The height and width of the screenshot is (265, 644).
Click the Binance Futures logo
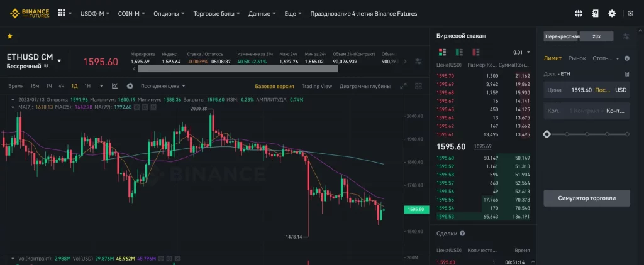click(x=30, y=14)
